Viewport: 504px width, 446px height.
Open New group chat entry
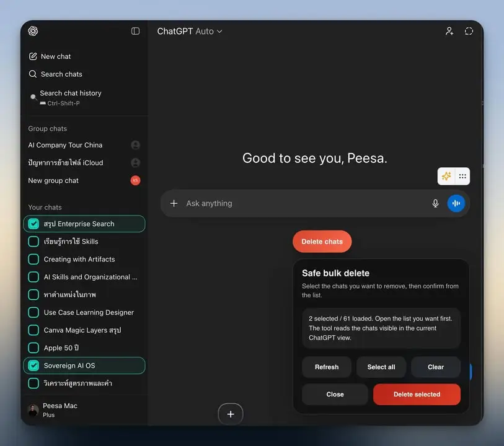[x=84, y=180]
